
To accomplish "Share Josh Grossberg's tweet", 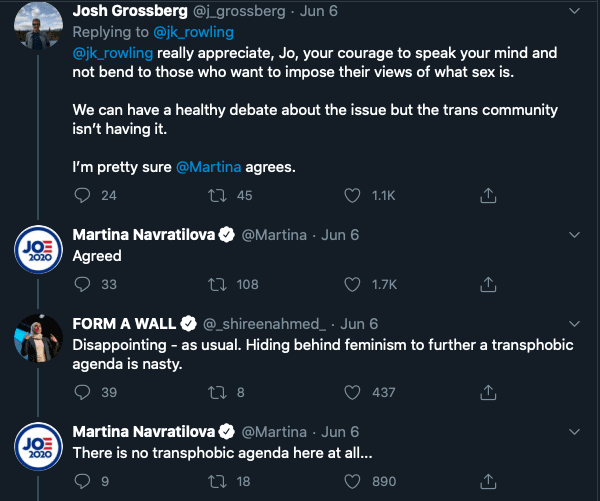I will (487, 195).
